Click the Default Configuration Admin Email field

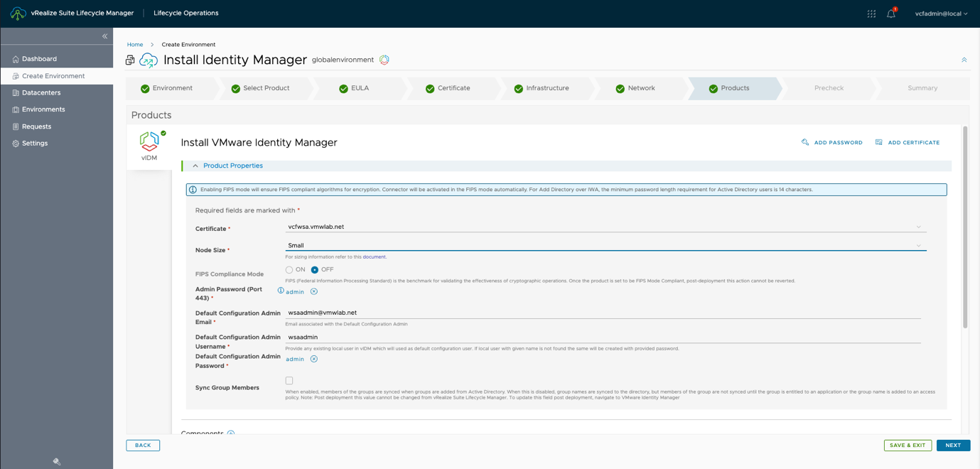[603, 313]
